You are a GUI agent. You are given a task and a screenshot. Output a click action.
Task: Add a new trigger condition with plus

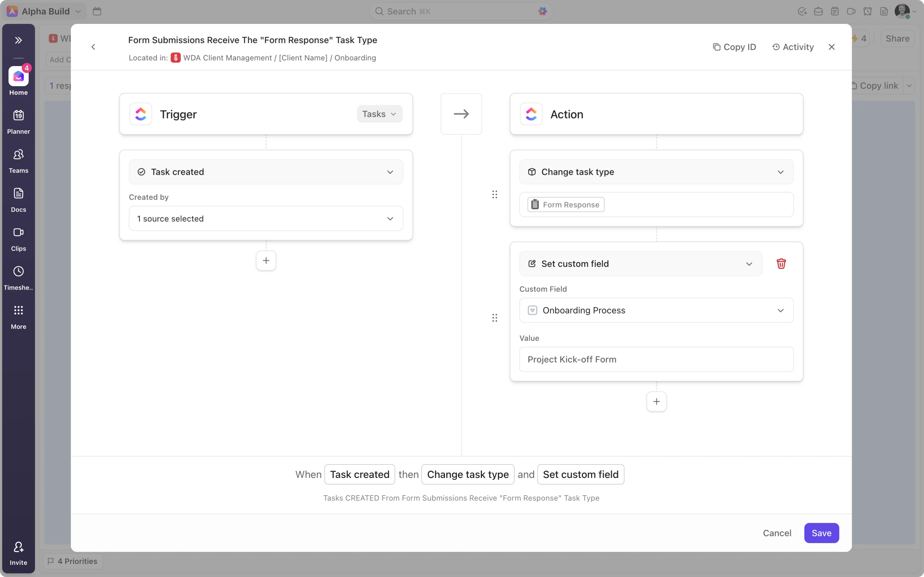coord(266,261)
